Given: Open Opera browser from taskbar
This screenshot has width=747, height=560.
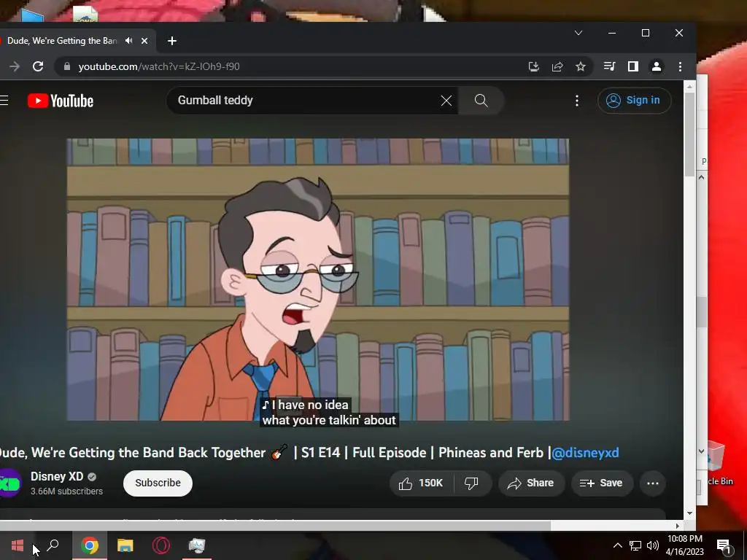Looking at the screenshot, I should (161, 545).
